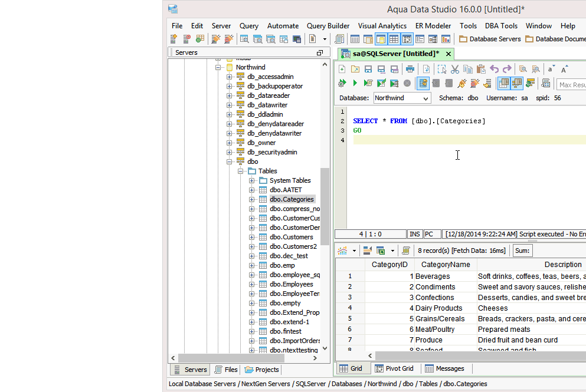This screenshot has height=392, width=586.
Task: Select the Beverages cell in results
Action: point(446,276)
